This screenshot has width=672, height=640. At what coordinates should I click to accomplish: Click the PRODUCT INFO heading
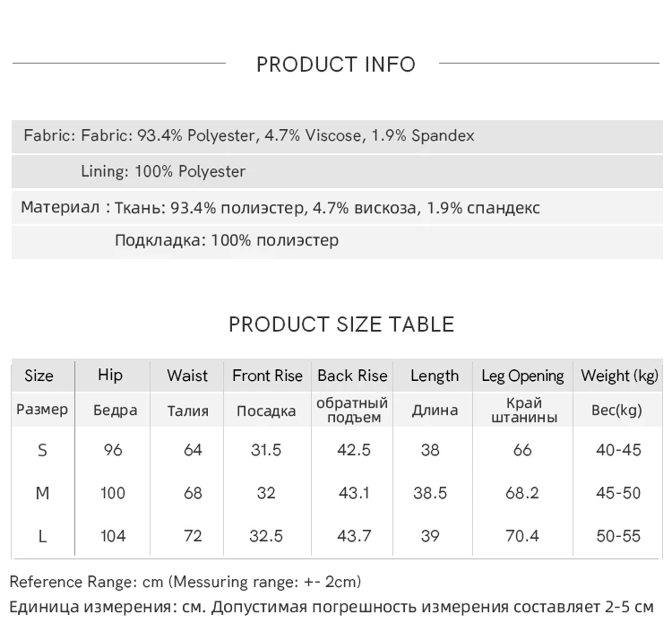pyautogui.click(x=336, y=65)
